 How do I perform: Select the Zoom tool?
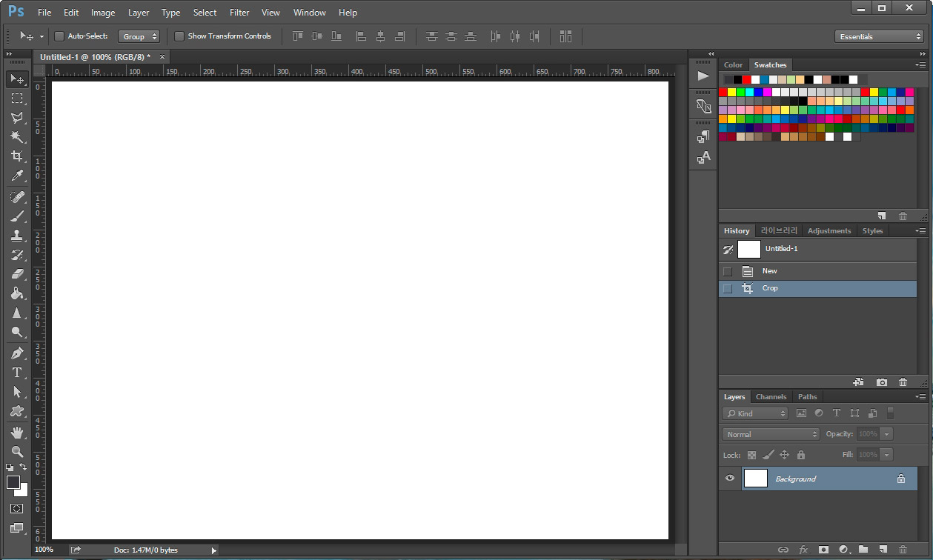(x=17, y=452)
